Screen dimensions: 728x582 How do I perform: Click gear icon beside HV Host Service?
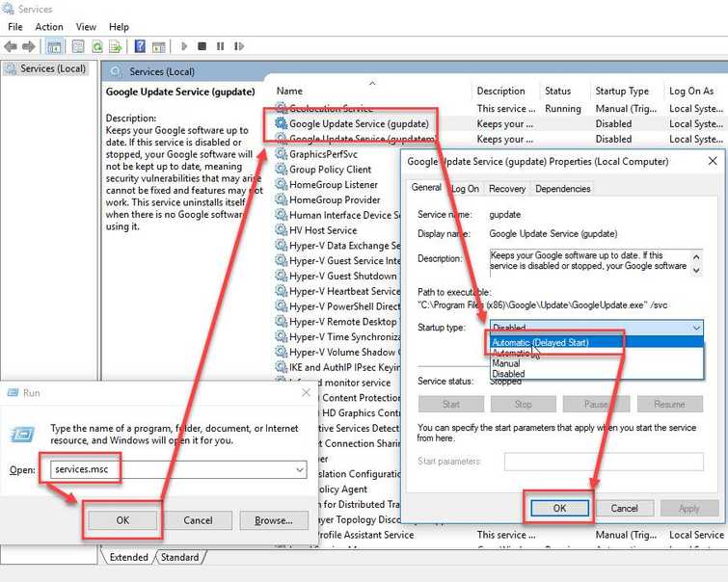[x=281, y=230]
